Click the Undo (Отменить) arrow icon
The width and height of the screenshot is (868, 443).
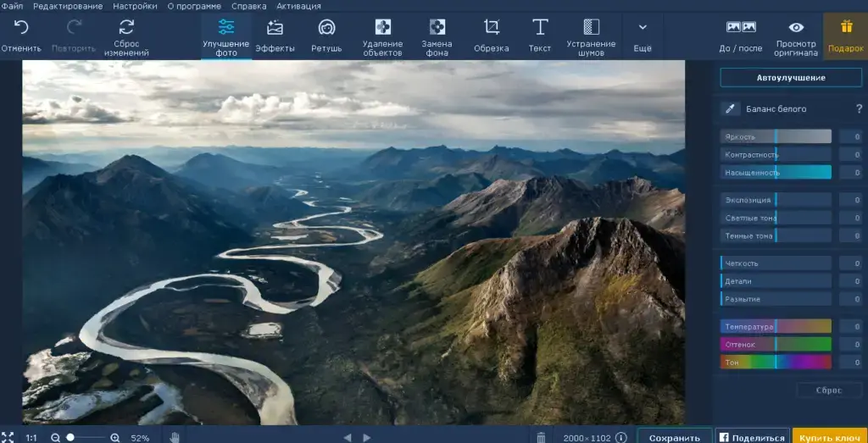pos(20,28)
